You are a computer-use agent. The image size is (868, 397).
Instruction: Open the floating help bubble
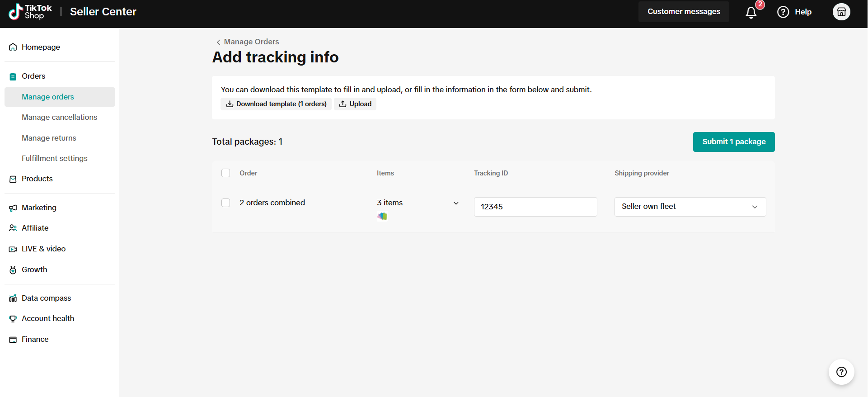click(x=841, y=372)
